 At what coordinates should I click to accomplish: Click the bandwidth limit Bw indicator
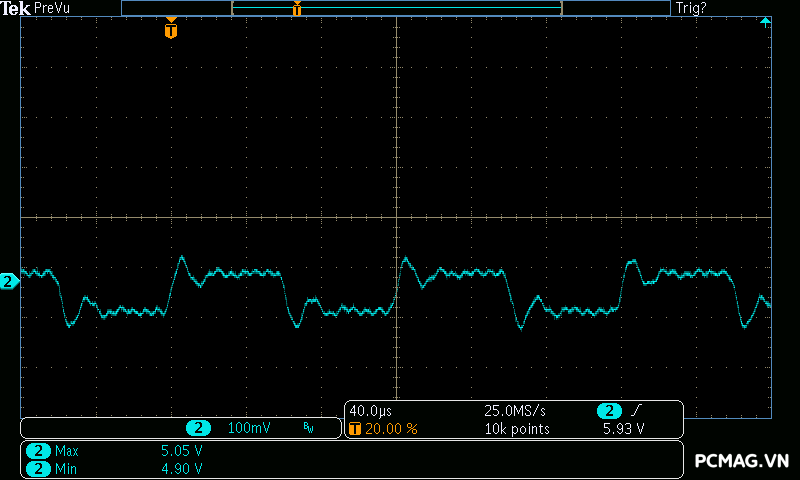[308, 428]
